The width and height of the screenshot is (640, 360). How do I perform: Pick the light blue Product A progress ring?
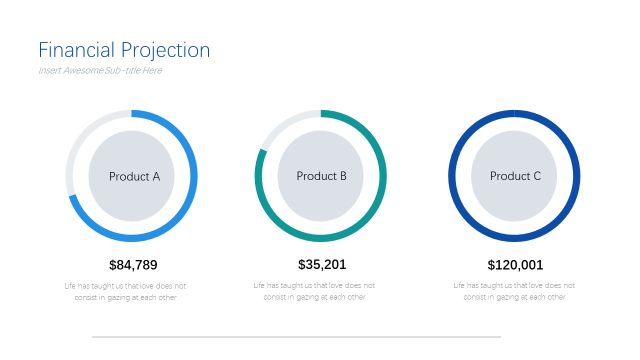pyautogui.click(x=193, y=176)
